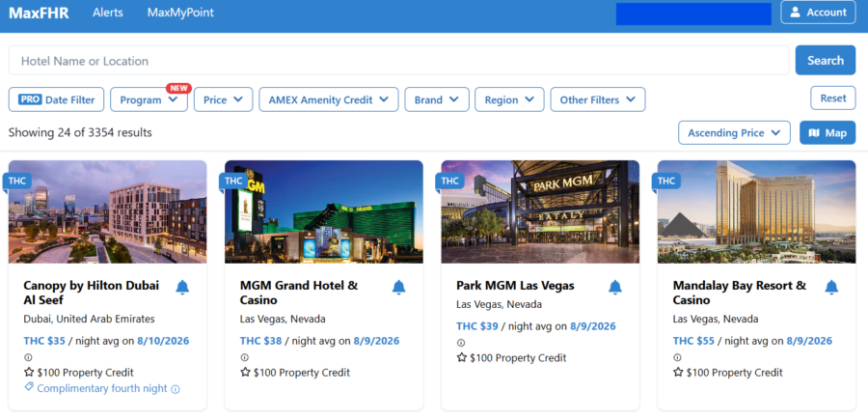868x420 pixels.
Task: Click the info icon under MGM Grand THC $38
Action: click(x=245, y=357)
